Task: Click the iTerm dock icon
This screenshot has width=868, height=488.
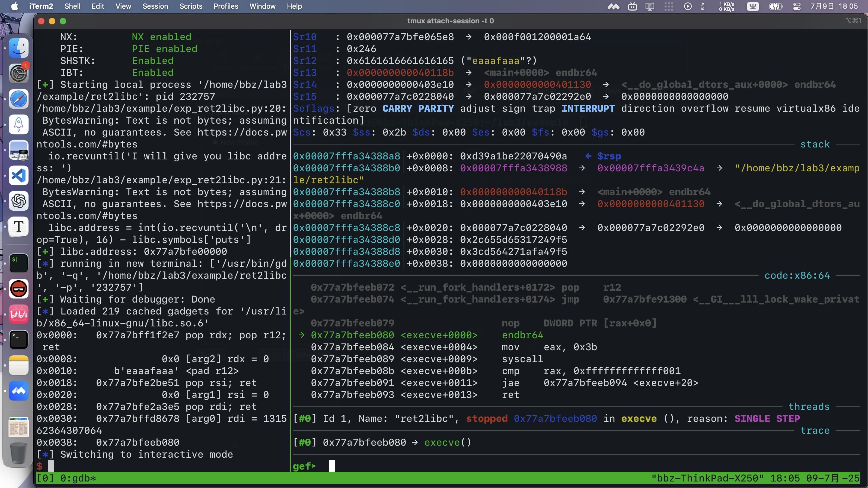Action: 18,263
